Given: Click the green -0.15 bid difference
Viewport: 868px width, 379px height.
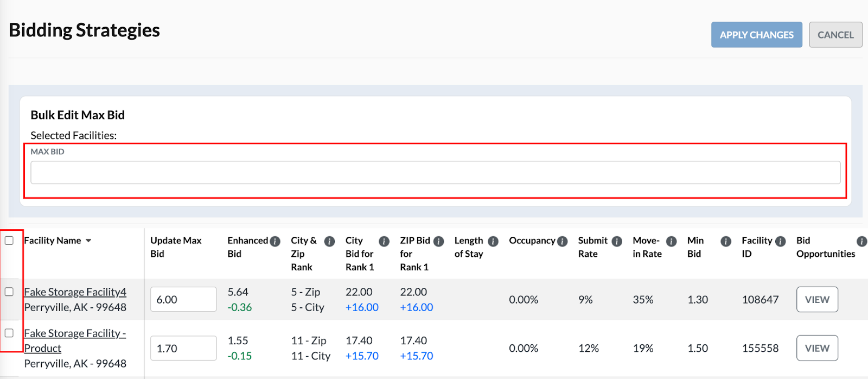Looking at the screenshot, I should click(240, 356).
